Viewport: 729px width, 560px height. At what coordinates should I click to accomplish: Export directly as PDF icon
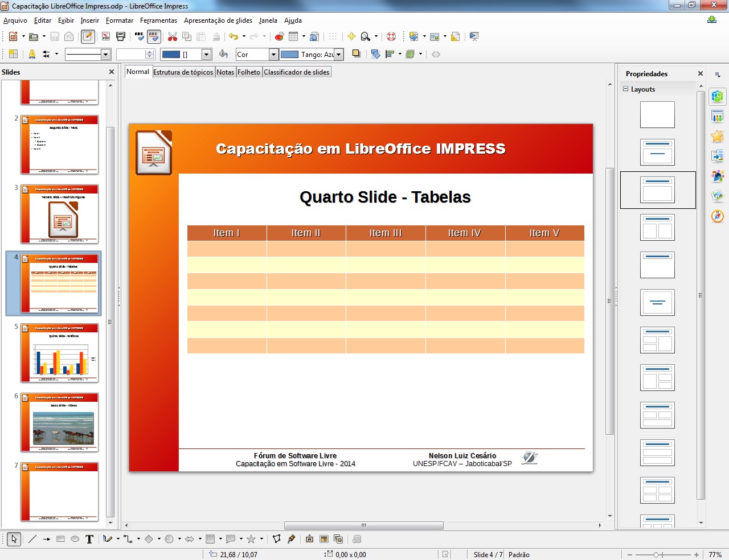[x=106, y=36]
